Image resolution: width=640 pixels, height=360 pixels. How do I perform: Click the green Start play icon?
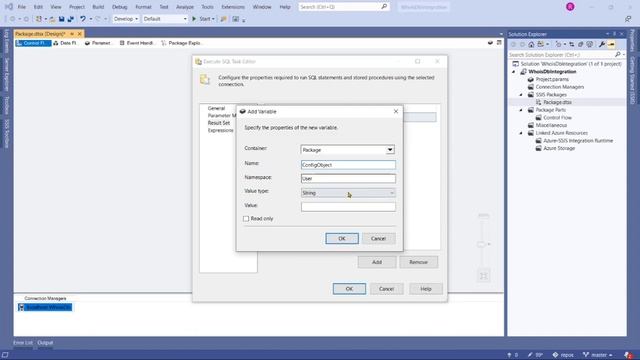(x=194, y=19)
